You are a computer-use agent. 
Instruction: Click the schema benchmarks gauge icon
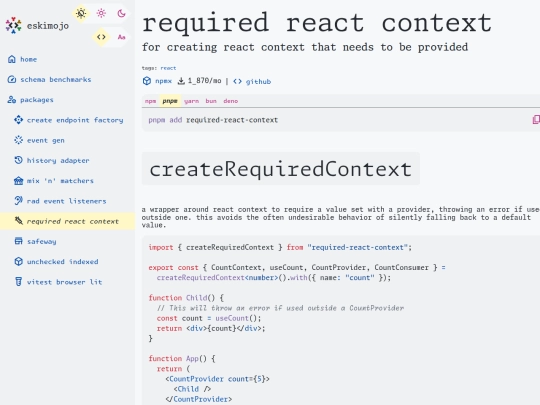click(x=12, y=80)
